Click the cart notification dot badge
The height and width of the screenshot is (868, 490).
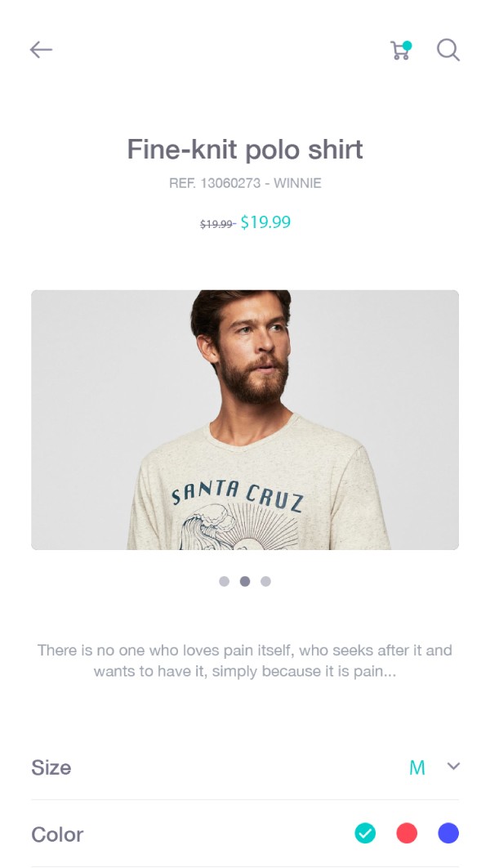pyautogui.click(x=407, y=46)
